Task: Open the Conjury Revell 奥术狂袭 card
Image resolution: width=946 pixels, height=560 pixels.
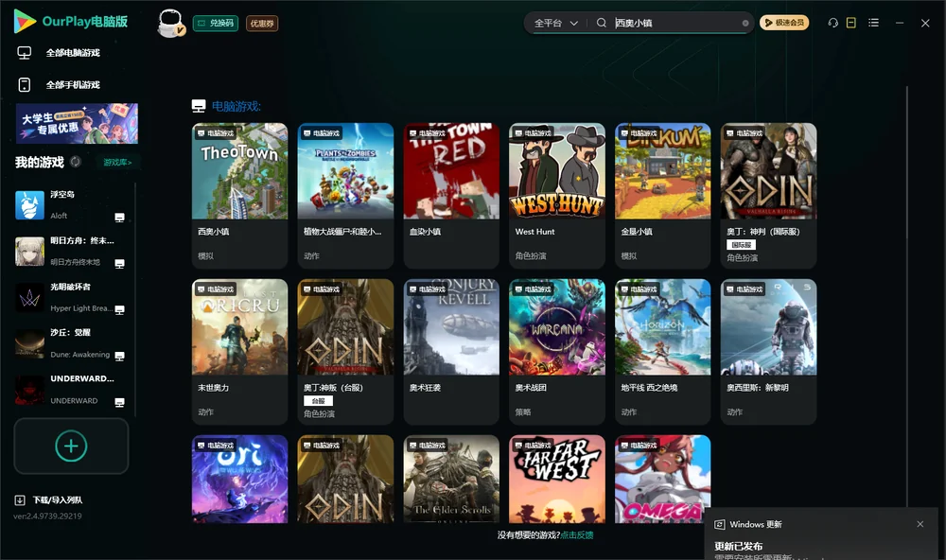Action: click(x=451, y=352)
